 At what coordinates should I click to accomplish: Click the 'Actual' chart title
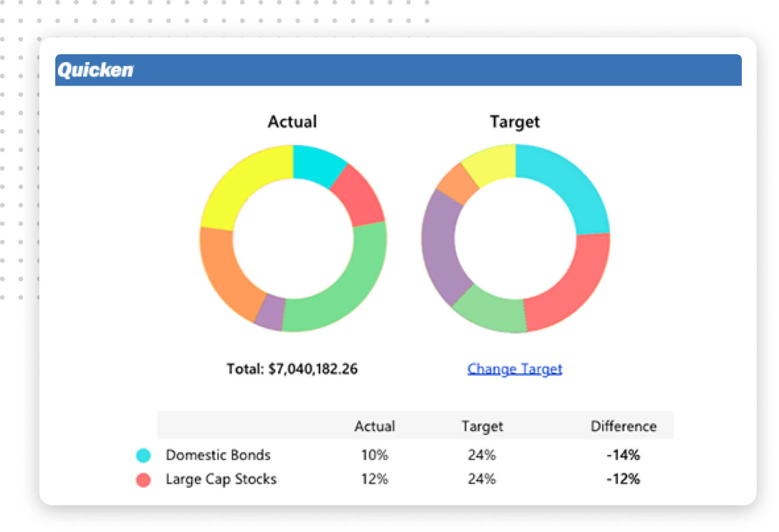pyautogui.click(x=292, y=122)
